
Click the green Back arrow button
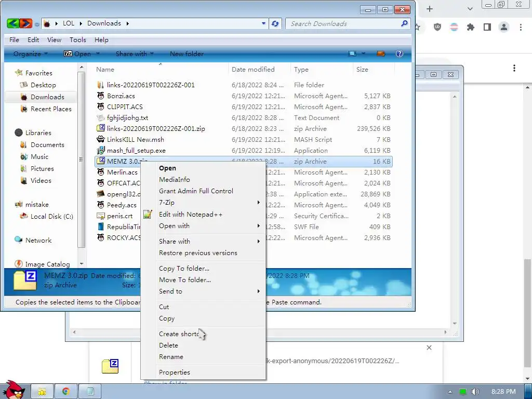pyautogui.click(x=13, y=23)
